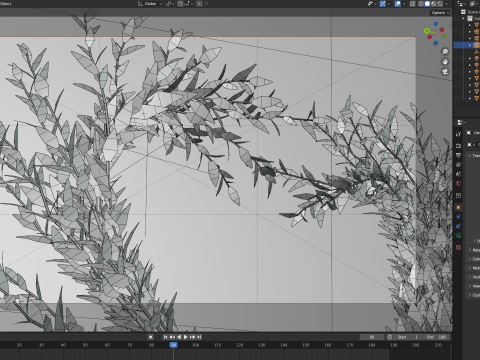Click frame 50 on timeline ruler
The image size is (480, 360).
coord(85,345)
